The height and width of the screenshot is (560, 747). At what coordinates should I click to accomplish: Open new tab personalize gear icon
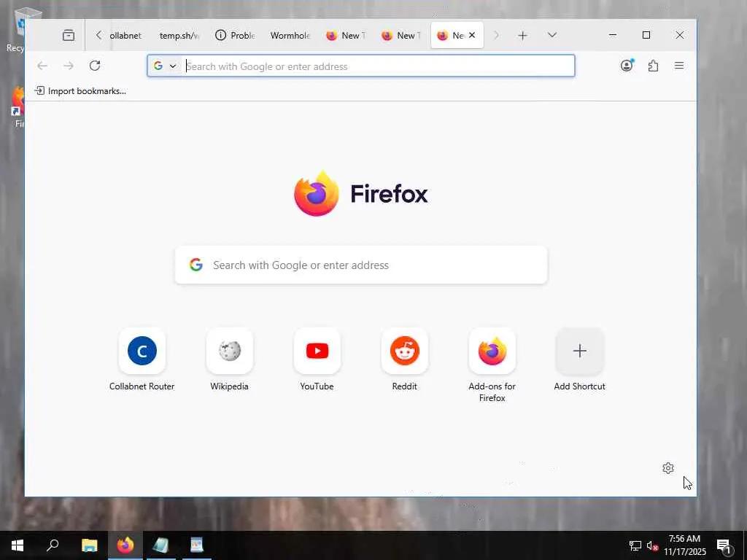668,468
